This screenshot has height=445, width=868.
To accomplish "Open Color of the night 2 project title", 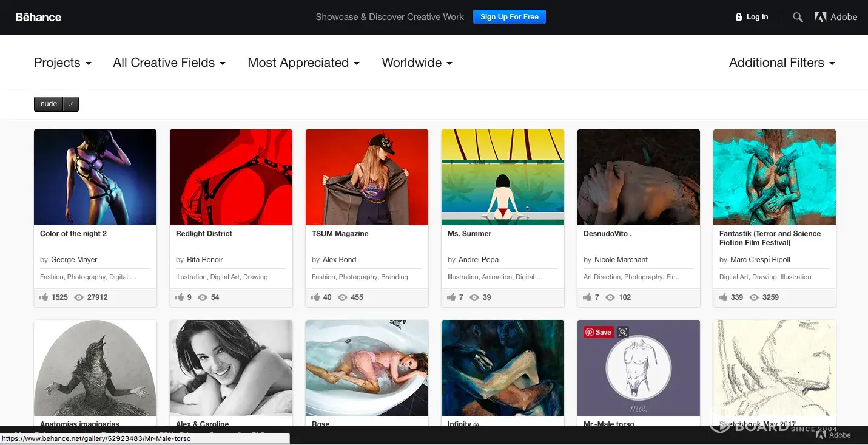I will point(73,234).
